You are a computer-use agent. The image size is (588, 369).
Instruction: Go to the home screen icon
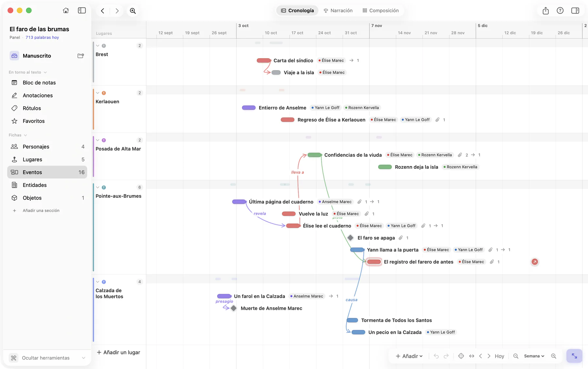click(x=66, y=10)
